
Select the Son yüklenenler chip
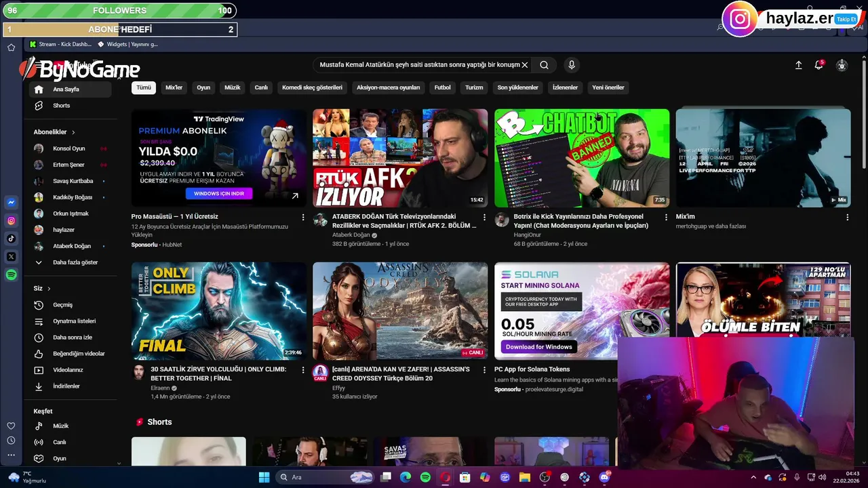(x=517, y=87)
